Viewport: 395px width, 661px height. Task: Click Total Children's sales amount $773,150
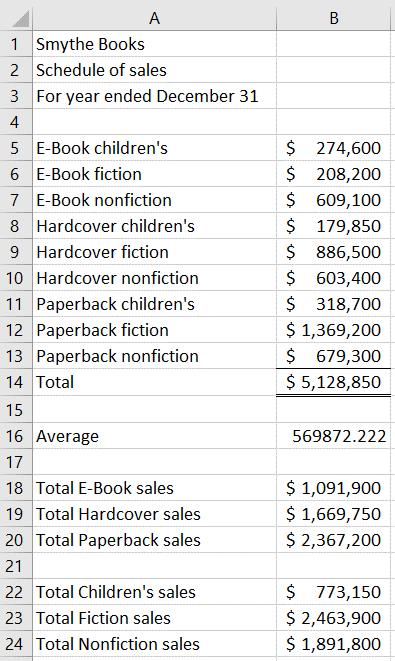click(333, 592)
